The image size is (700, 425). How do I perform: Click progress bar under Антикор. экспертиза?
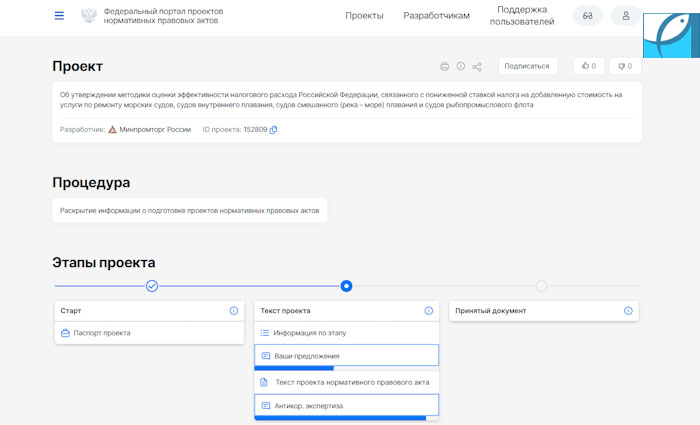tap(346, 418)
